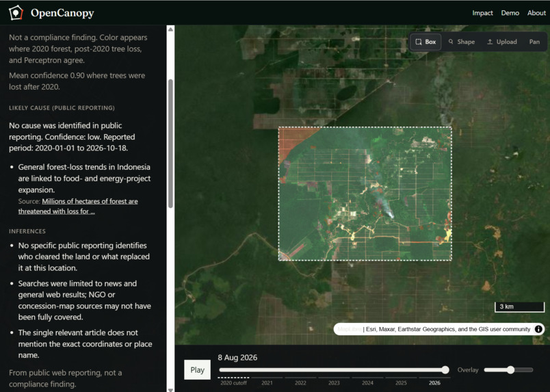Viewport: 550px width, 392px height.
Task: Click the 'LIKELY CAUSE (PUBLIC REPORTING)' heading
Action: point(62,108)
